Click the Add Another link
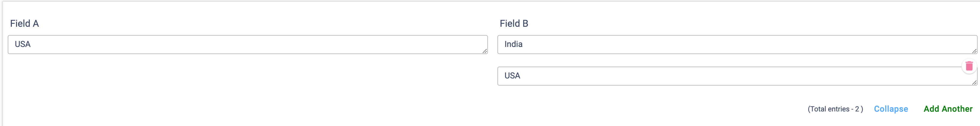 pos(948,109)
